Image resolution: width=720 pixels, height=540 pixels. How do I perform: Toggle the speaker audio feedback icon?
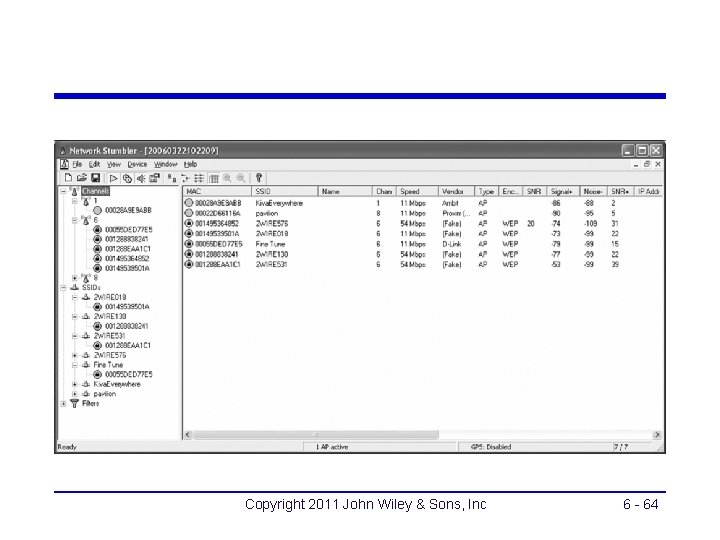point(141,178)
